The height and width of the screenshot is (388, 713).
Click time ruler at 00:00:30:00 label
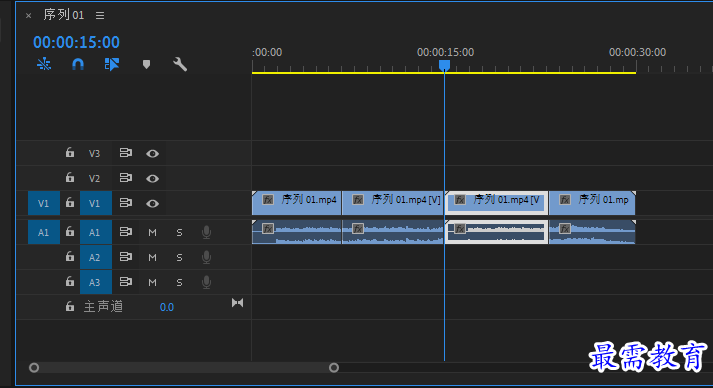tap(637, 52)
